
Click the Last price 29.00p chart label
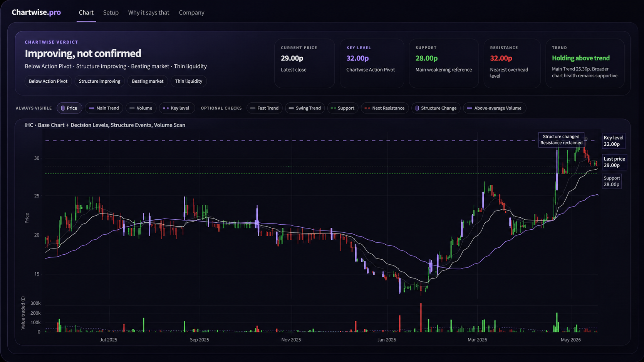614,162
